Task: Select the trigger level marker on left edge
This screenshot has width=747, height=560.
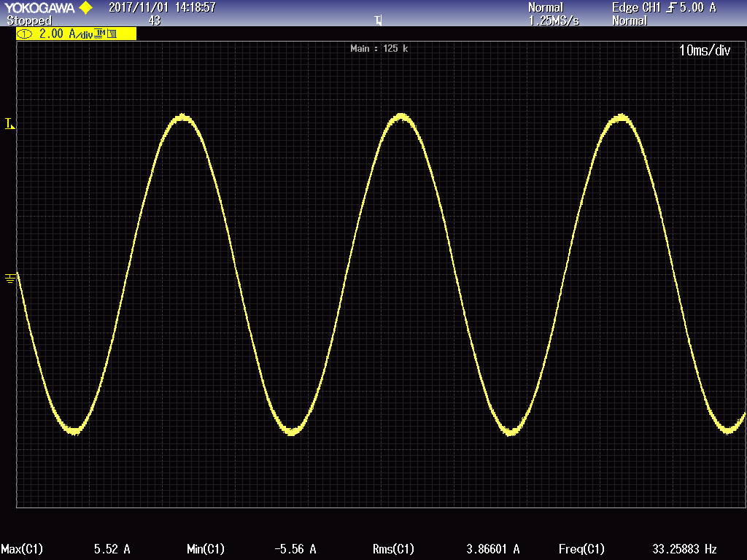Action: (x=9, y=124)
